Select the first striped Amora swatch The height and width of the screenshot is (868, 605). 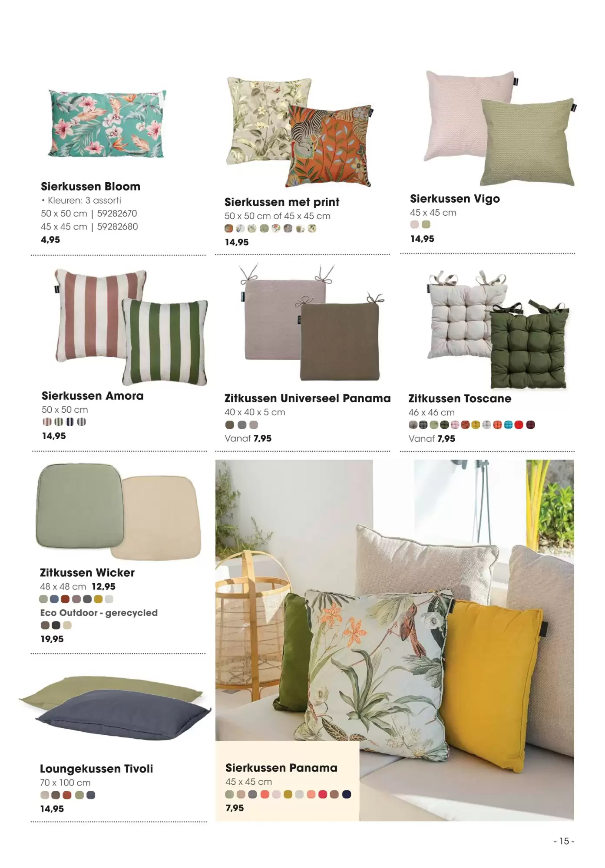click(x=47, y=422)
